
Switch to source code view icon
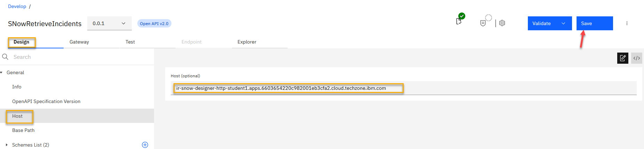click(637, 58)
